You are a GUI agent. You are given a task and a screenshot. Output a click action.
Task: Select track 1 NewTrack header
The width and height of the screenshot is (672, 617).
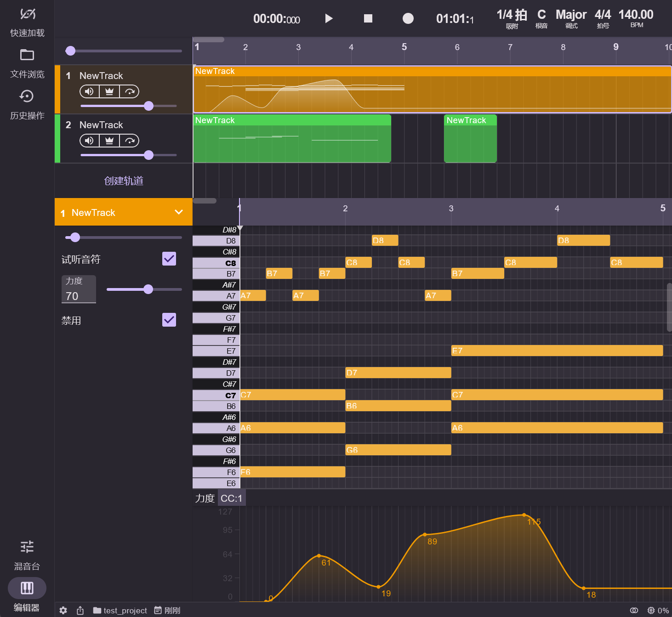[x=124, y=89]
